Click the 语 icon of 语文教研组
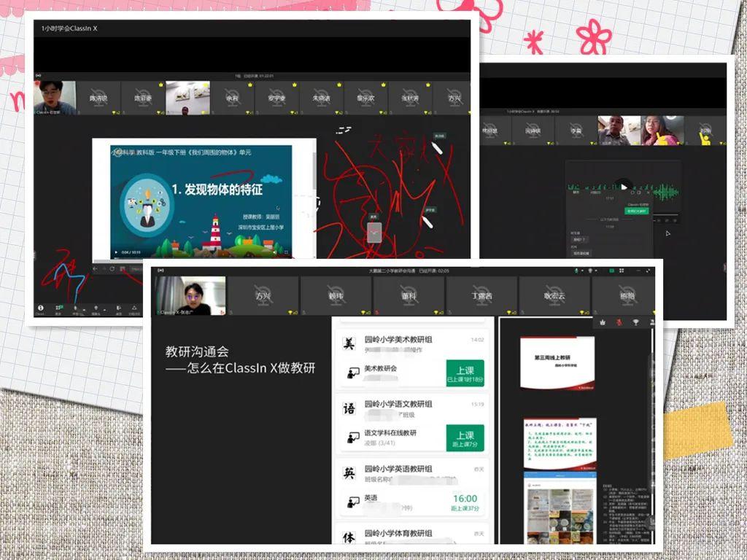This screenshot has width=747, height=560. tap(349, 409)
